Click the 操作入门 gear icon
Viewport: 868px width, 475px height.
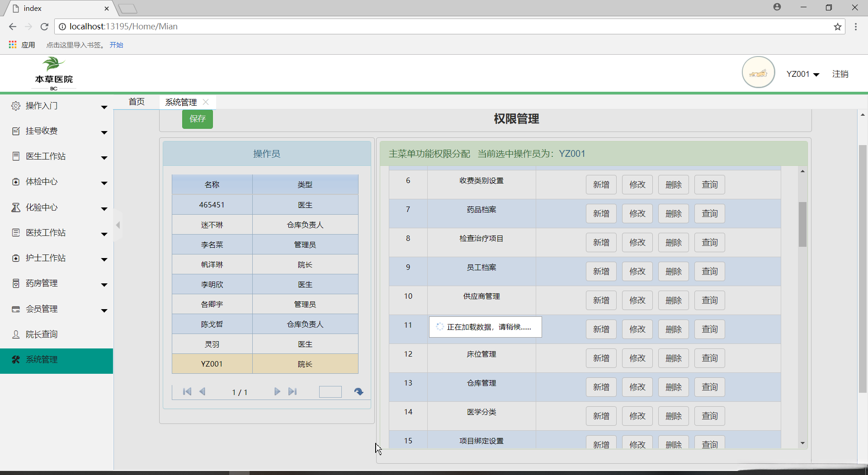(16, 106)
